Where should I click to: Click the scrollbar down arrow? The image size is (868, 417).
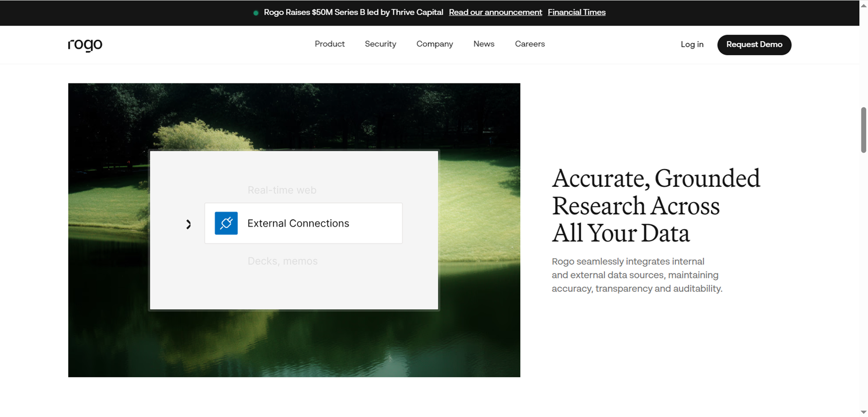863,412
